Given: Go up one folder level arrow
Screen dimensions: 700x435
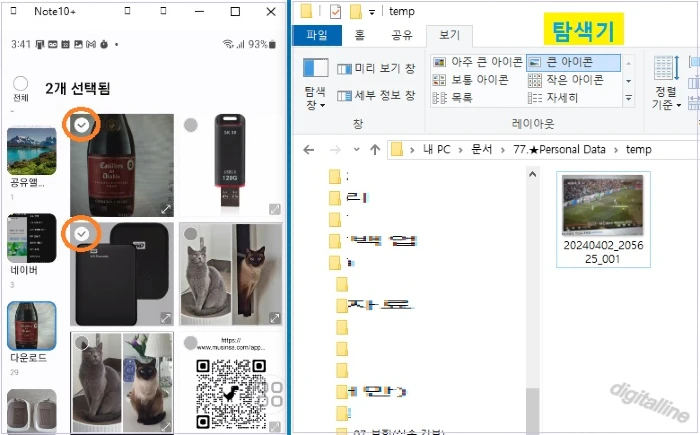Looking at the screenshot, I should pos(375,150).
